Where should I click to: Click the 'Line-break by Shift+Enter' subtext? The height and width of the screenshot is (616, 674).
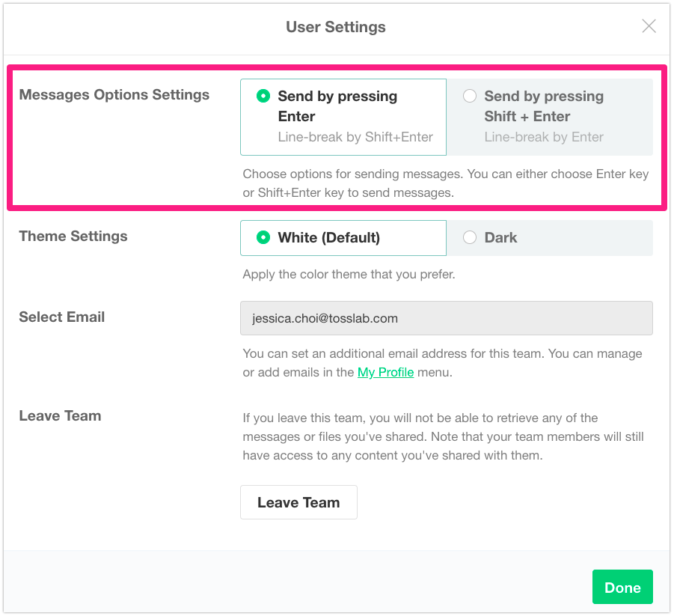(355, 137)
